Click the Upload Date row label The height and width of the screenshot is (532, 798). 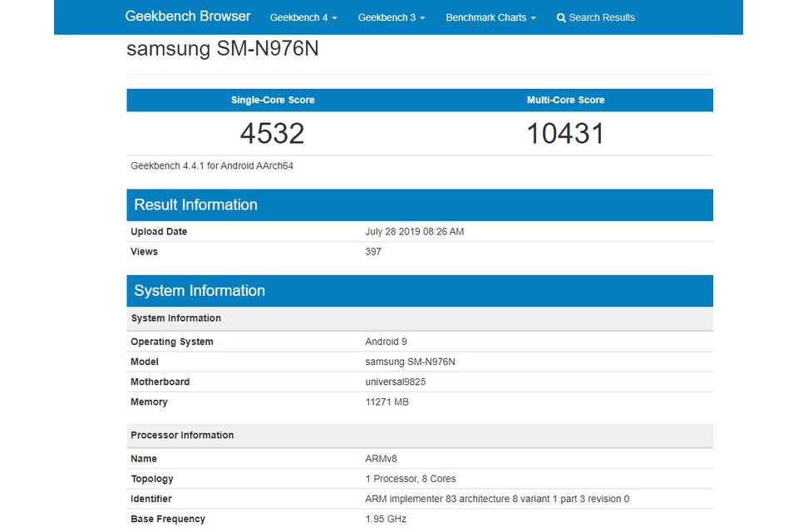point(159,232)
